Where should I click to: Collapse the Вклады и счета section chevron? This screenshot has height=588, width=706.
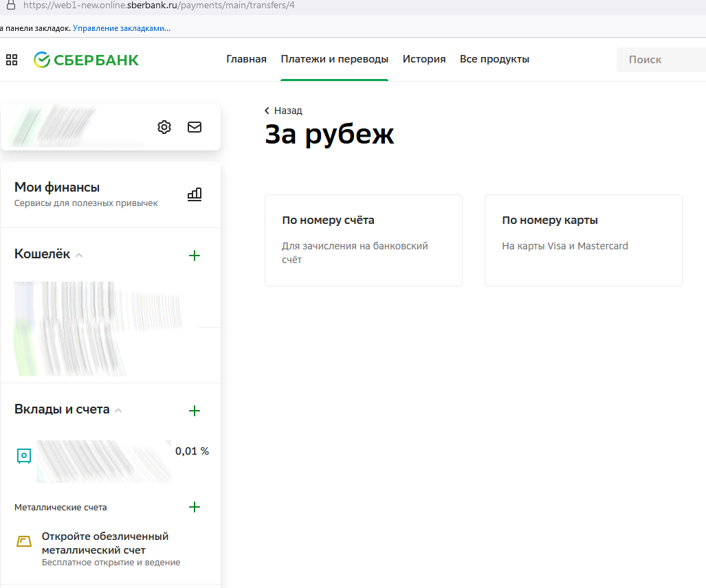(118, 411)
